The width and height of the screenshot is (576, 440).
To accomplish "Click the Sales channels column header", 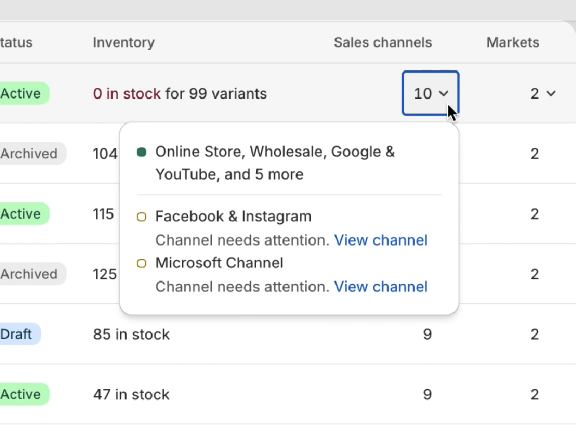I will [383, 43].
